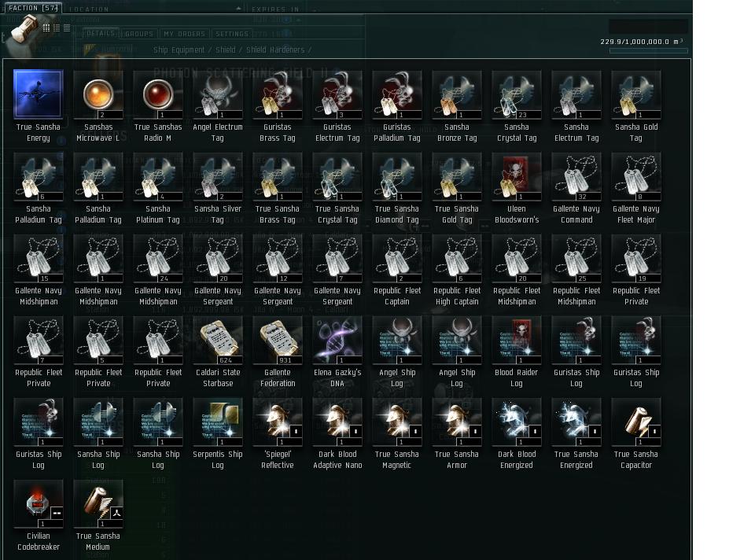This screenshot has height=560, width=755.
Task: Select the True Sansha Energized module
Action: click(576, 422)
